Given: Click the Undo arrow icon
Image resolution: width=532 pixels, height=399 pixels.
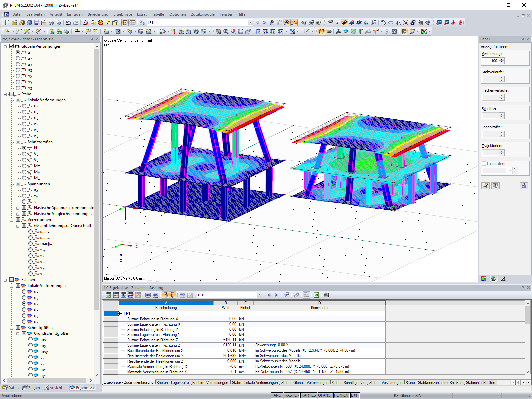Looking at the screenshot, I should point(68,23).
